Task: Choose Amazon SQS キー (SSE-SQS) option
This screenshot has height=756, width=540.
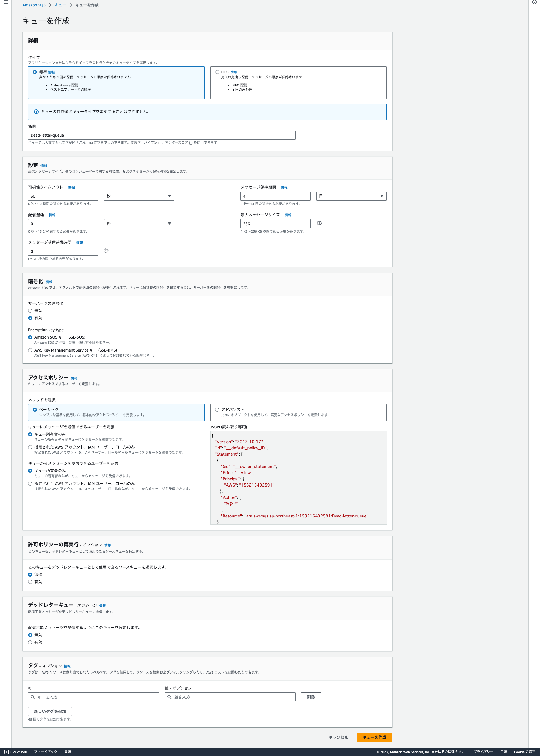Action: (30, 337)
